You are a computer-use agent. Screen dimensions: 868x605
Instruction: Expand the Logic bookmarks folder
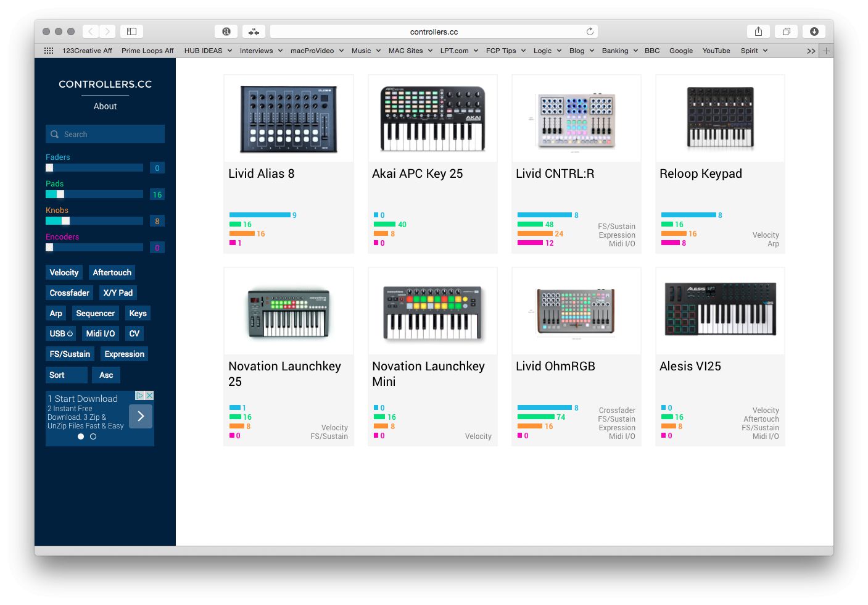tap(547, 51)
